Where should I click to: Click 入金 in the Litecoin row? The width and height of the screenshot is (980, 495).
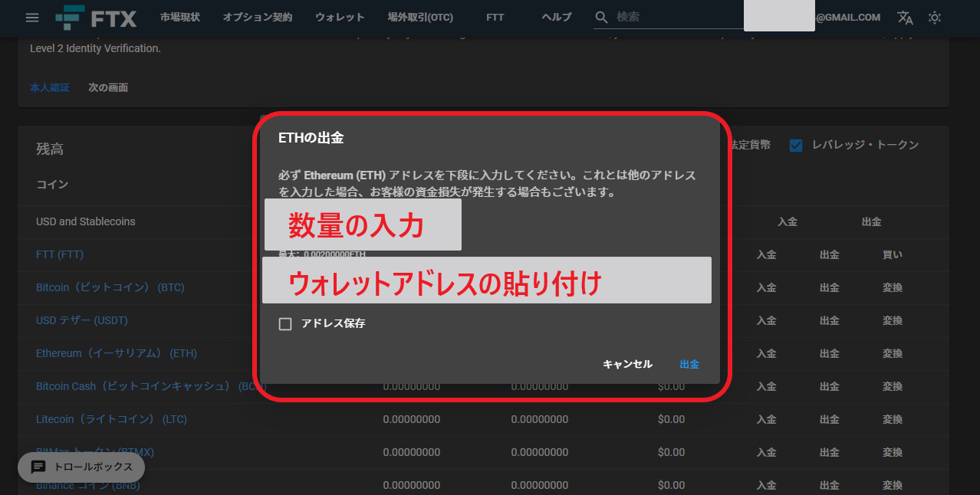[x=766, y=419]
